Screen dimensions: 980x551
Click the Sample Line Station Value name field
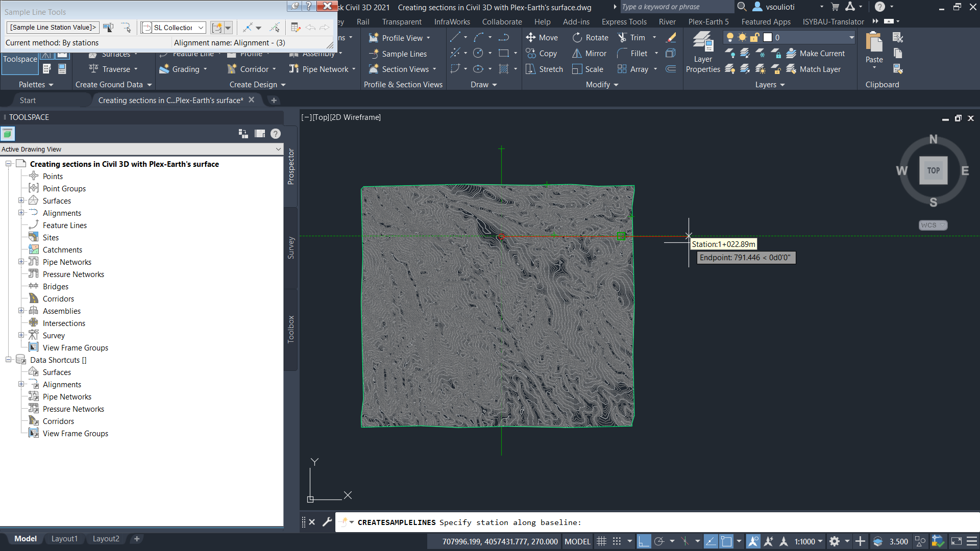coord(53,28)
